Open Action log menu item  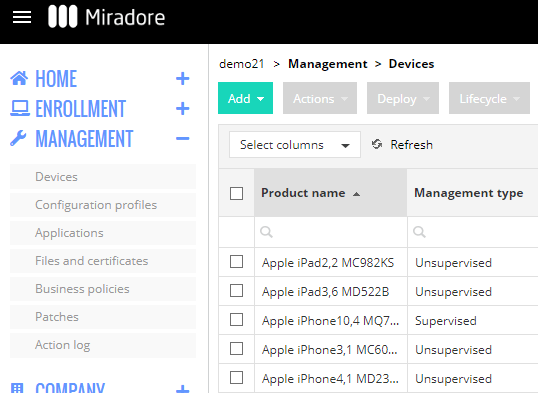[x=103, y=345]
